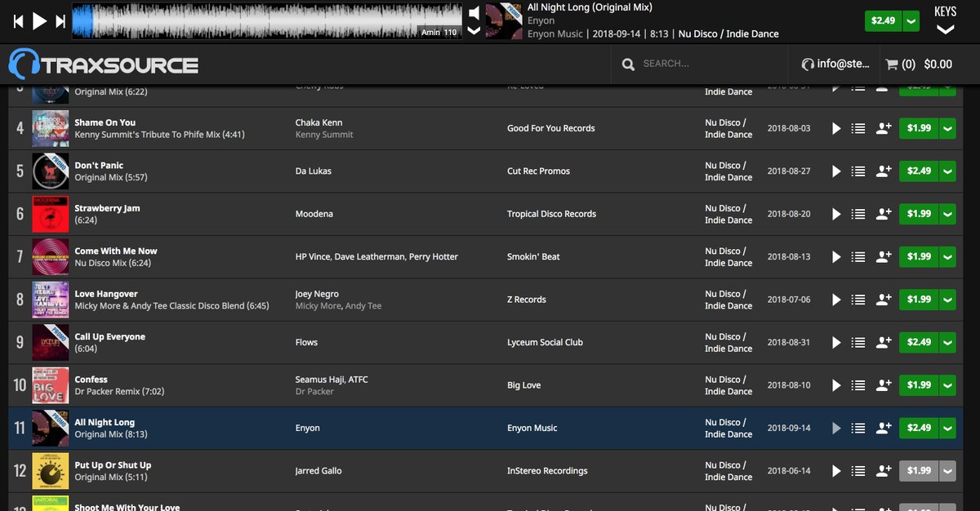Mute the player volume speaker icon
Screen dimensions: 980x511
point(474,11)
